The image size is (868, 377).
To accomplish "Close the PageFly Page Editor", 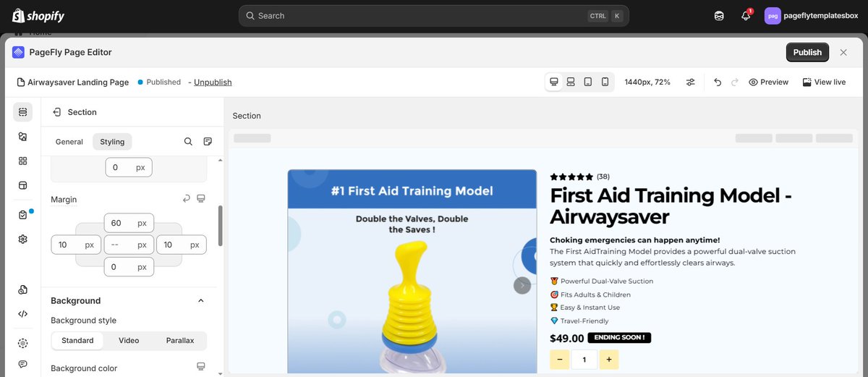I will pos(843,52).
